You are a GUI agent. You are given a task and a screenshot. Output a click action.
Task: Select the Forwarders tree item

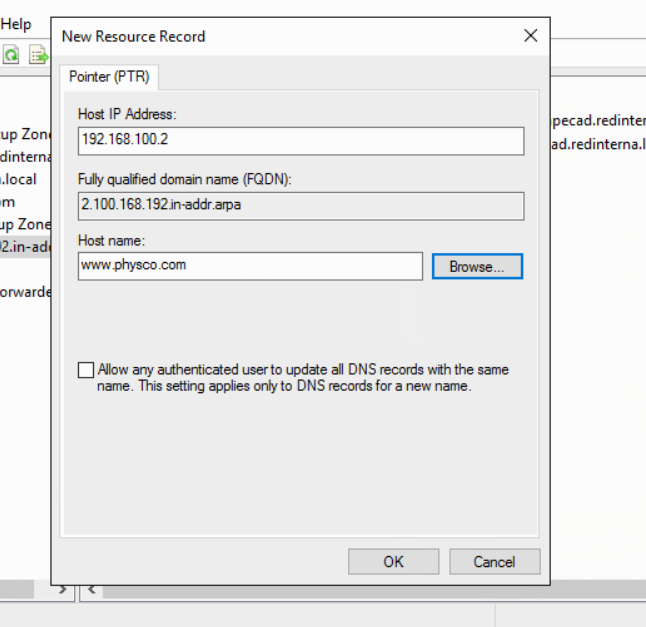pyautogui.click(x=25, y=292)
